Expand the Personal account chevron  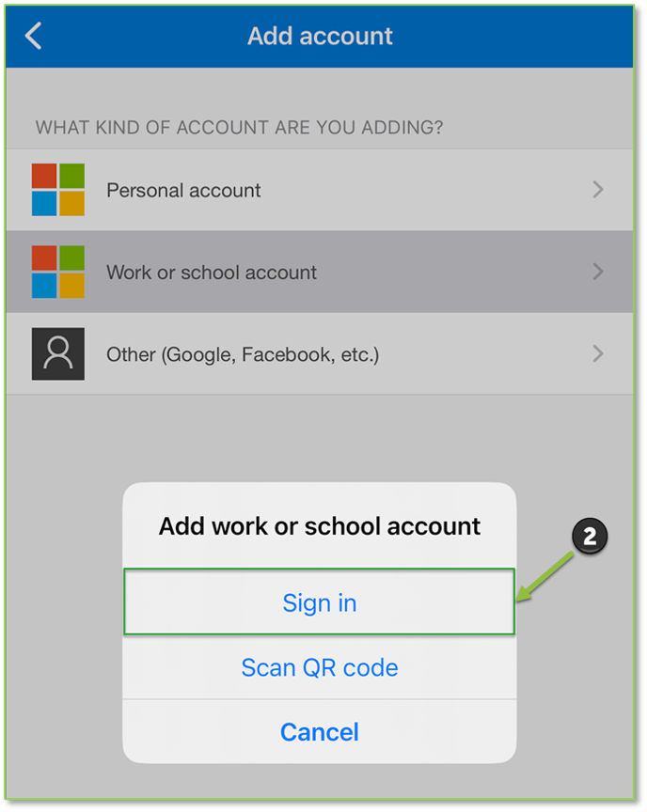tap(598, 190)
